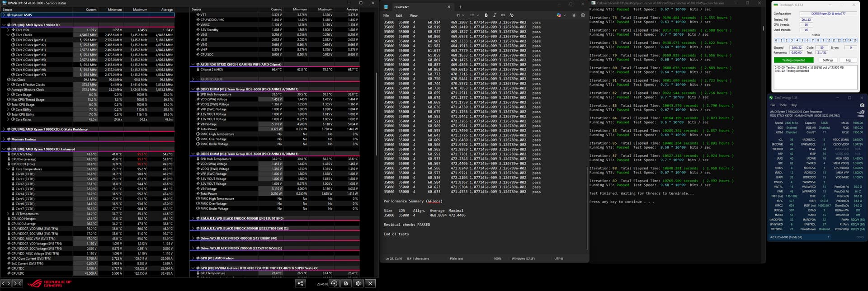Screen dimensions: 868x291
Task: Reset HWiNFO sensor min/max clock icon
Action: point(334,283)
